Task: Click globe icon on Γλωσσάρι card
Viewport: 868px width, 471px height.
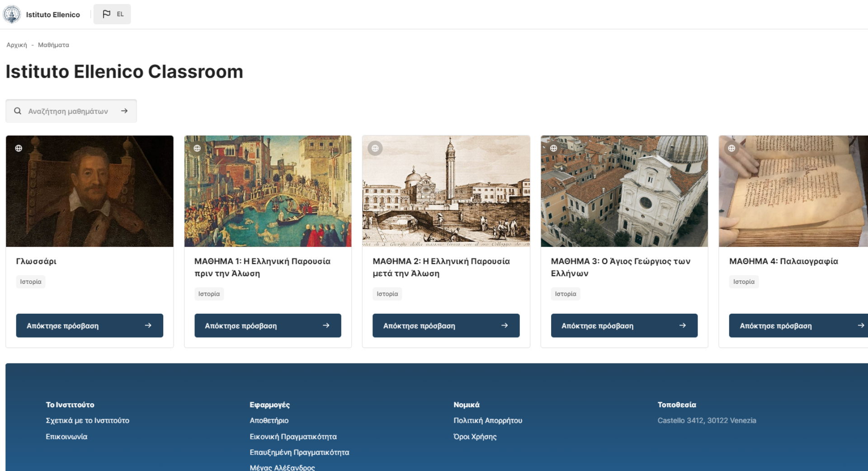Action: 19,148
